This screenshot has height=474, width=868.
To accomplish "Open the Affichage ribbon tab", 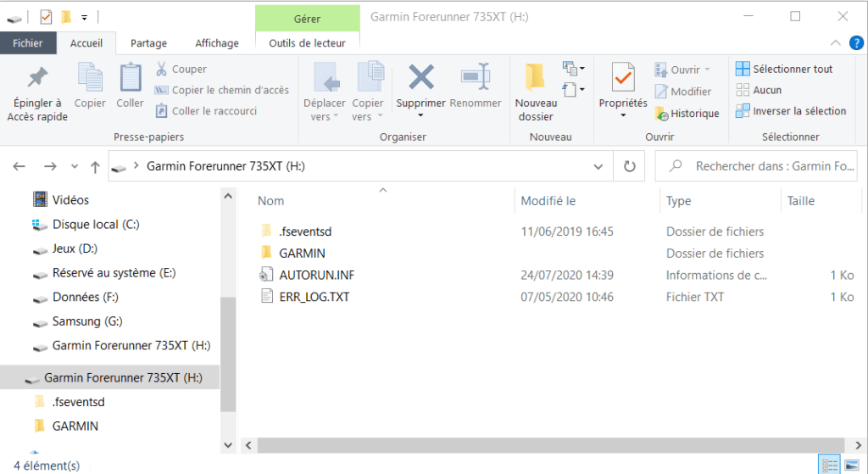I will tap(217, 43).
